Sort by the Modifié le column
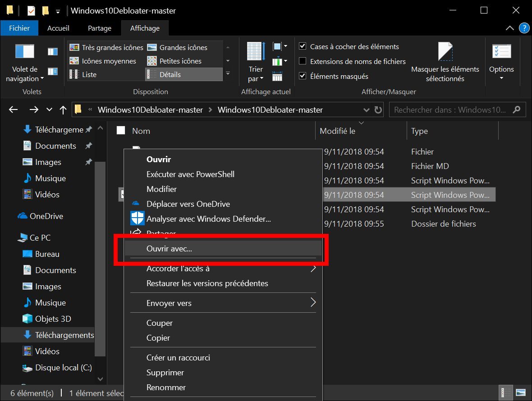 pos(361,131)
